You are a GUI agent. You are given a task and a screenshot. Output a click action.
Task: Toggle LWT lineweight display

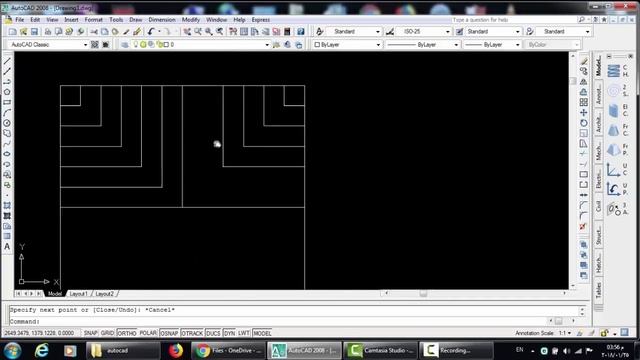point(244,333)
